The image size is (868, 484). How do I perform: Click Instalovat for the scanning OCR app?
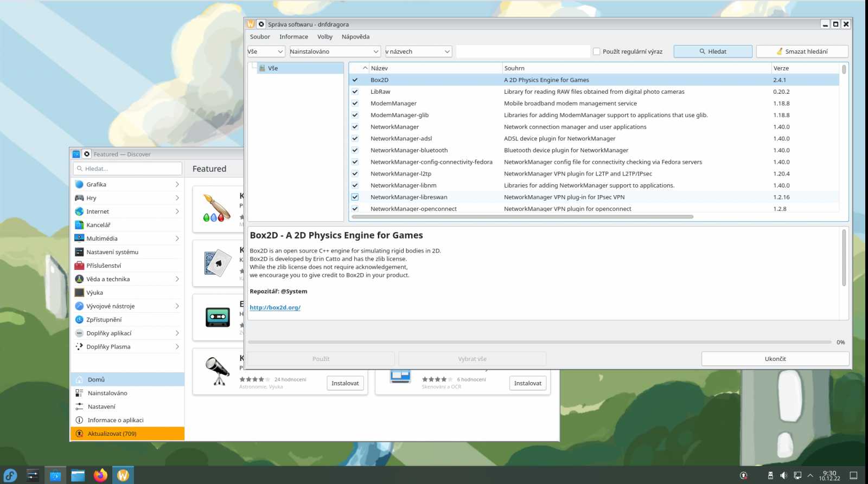point(528,383)
